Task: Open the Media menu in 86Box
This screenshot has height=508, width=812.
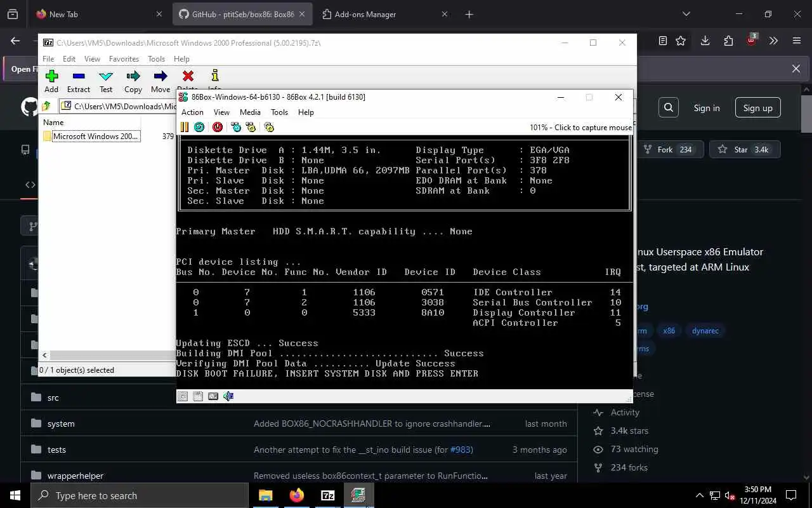Action: 250,112
